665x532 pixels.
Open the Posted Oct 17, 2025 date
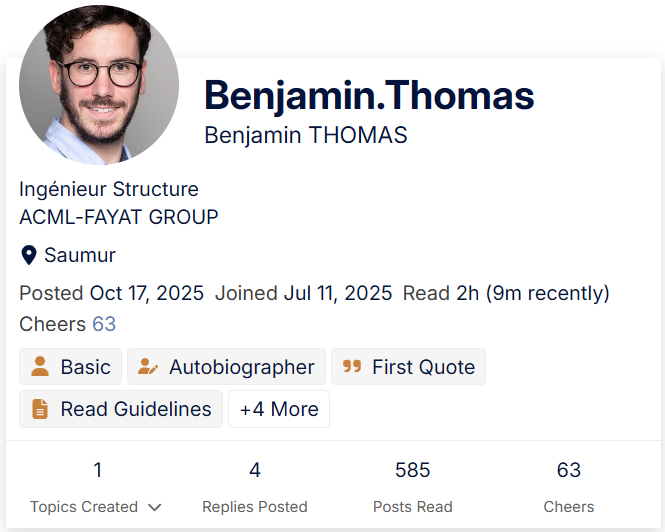(146, 293)
